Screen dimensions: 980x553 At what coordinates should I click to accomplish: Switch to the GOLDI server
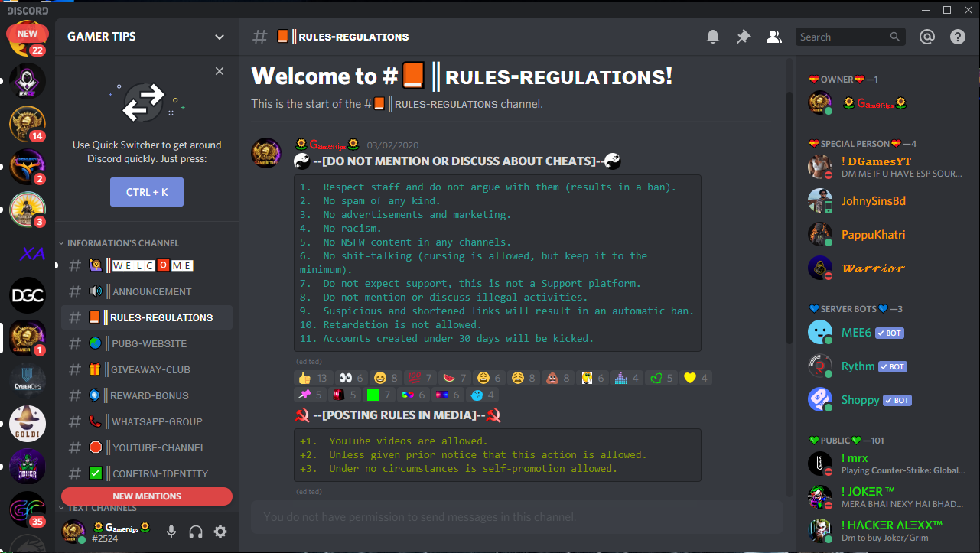(28, 424)
